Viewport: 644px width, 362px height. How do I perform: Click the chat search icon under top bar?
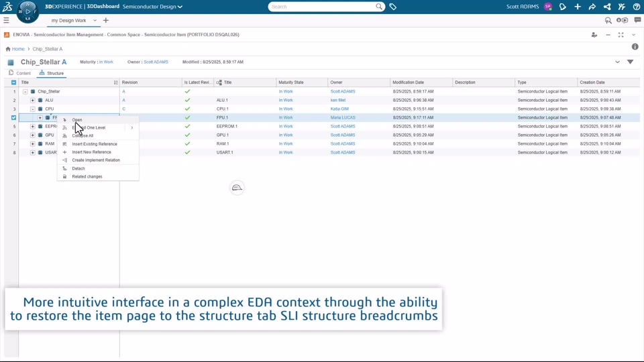(x=608, y=20)
